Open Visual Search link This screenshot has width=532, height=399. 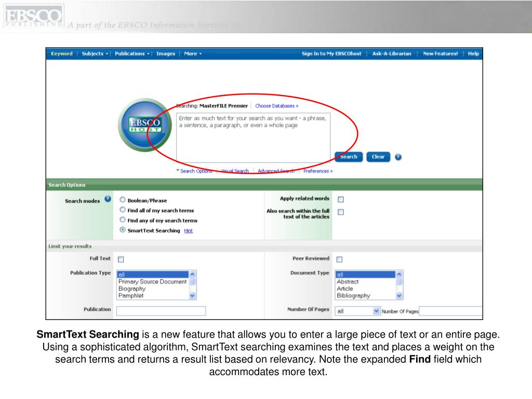(235, 171)
